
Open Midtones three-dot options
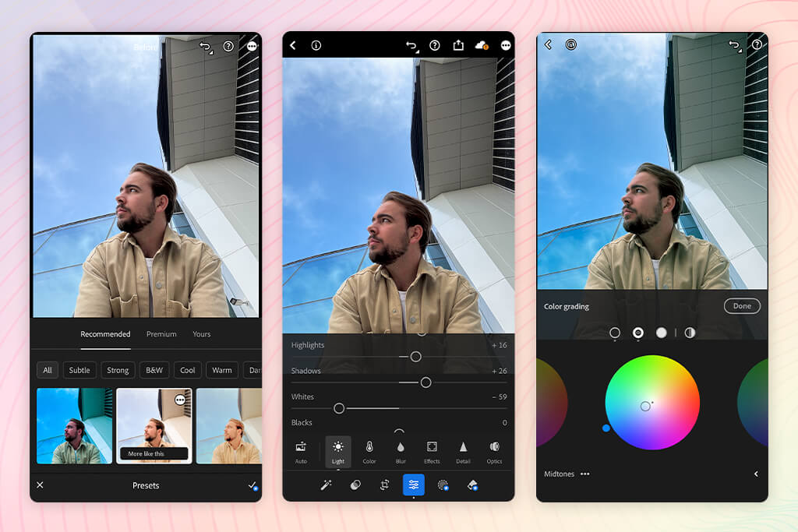tap(584, 474)
